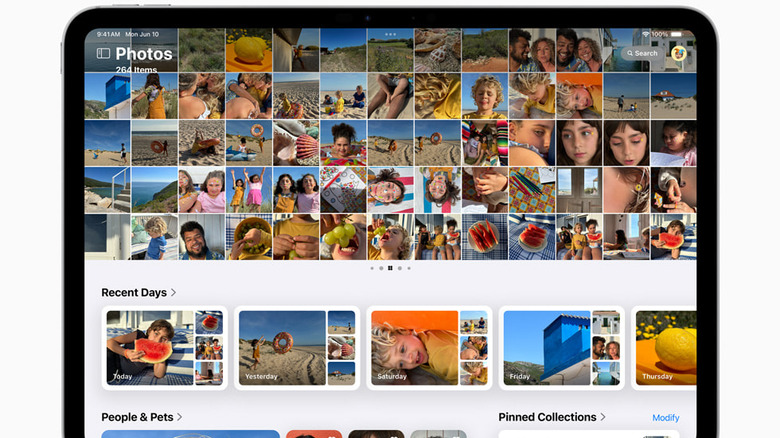Screen dimensions: 780x438
Task: Tap the Pinned Collections heading text
Action: 547,417
